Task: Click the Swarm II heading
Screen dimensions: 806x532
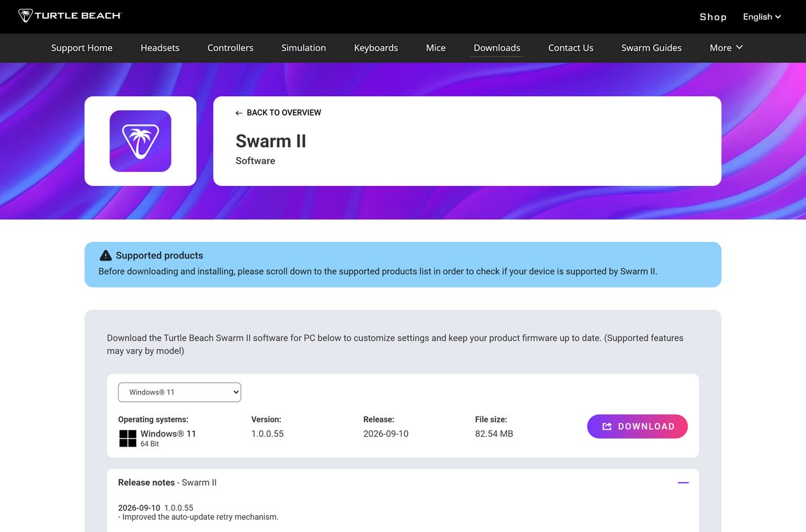Action: 271,141
